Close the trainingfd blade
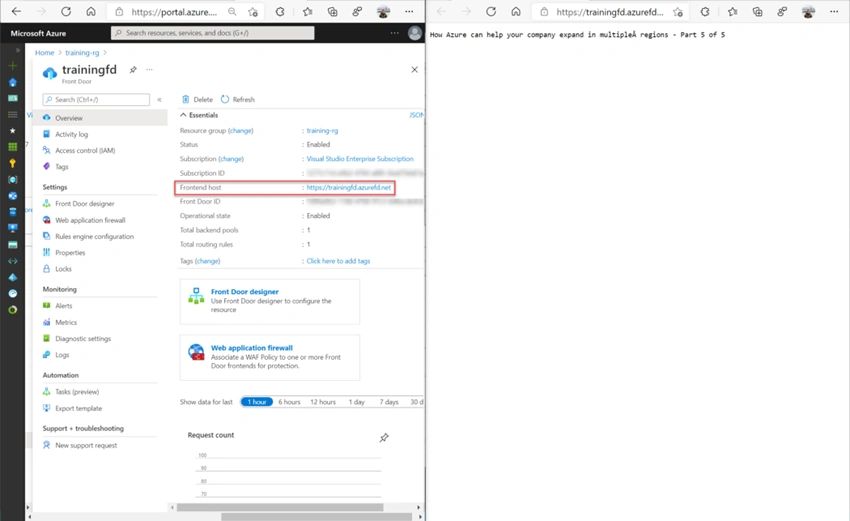Image resolution: width=850 pixels, height=521 pixels. click(414, 69)
